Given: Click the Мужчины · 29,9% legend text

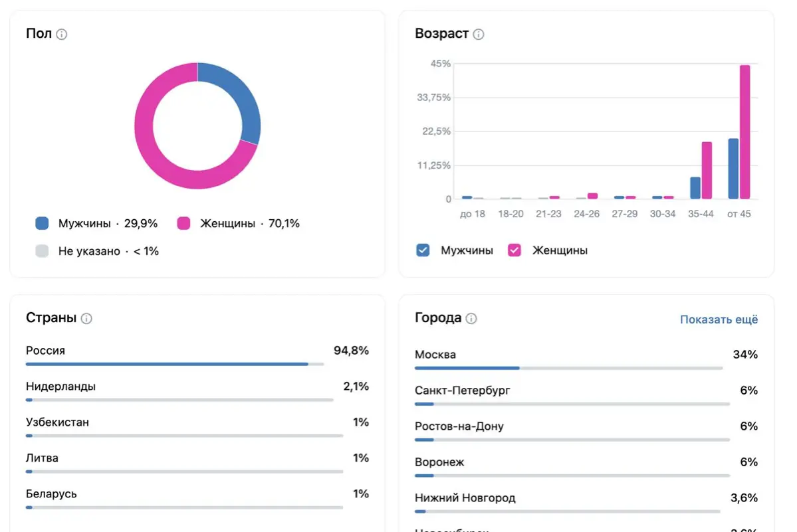Looking at the screenshot, I should [x=108, y=223].
